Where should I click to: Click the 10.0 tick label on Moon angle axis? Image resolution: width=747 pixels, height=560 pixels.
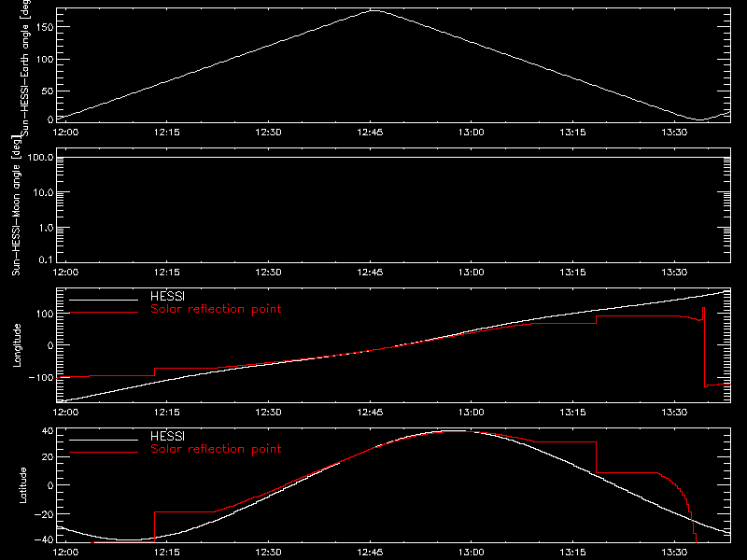43,192
